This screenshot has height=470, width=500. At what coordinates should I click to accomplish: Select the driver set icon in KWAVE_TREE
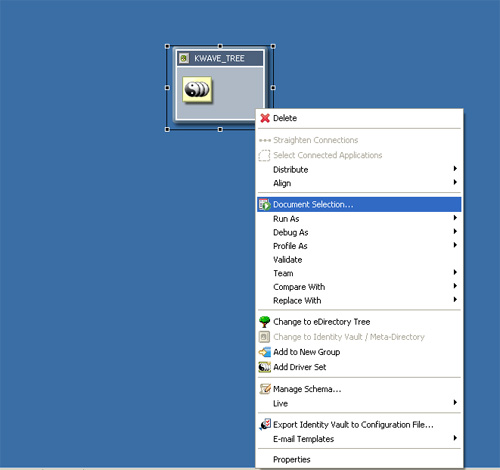click(x=197, y=89)
